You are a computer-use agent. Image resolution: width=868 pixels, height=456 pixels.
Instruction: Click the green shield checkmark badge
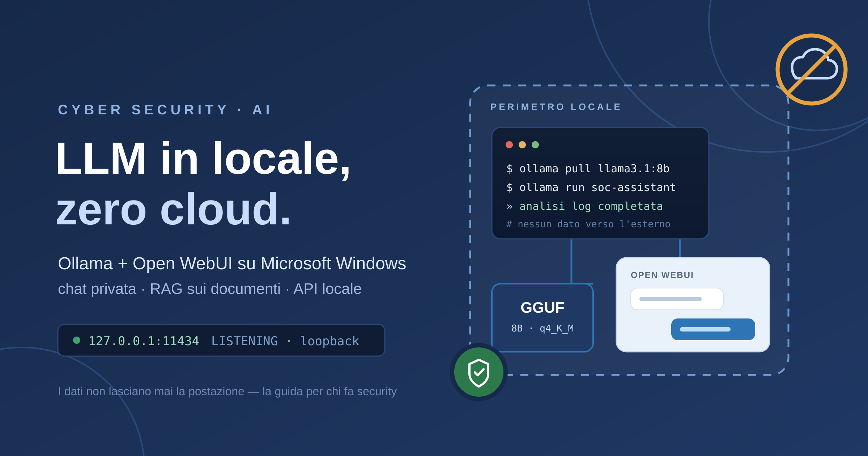click(x=479, y=372)
